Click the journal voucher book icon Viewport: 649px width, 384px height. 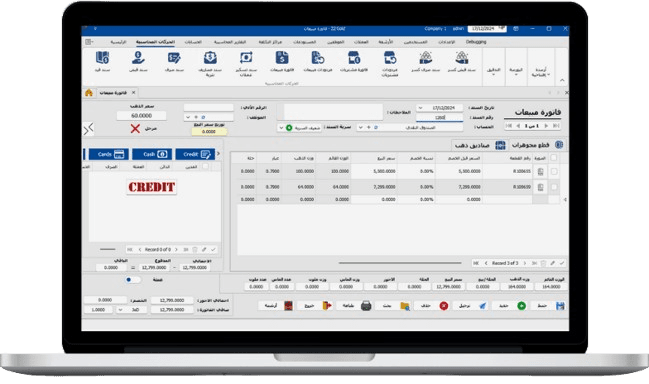click(x=102, y=58)
